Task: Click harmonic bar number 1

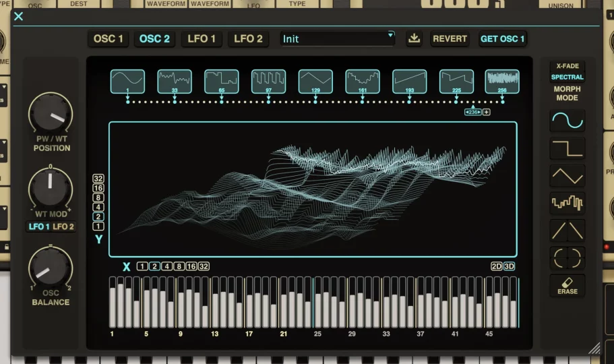Action: click(x=113, y=302)
